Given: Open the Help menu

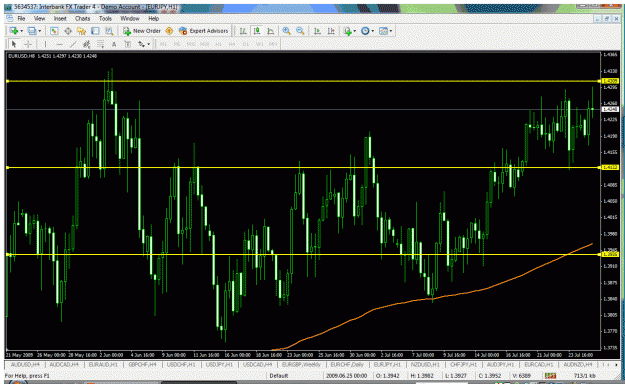Looking at the screenshot, I should tap(153, 19).
